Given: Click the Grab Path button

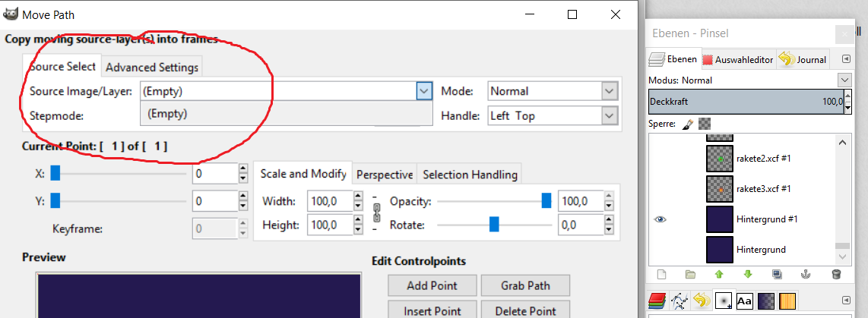Looking at the screenshot, I should [525, 286].
